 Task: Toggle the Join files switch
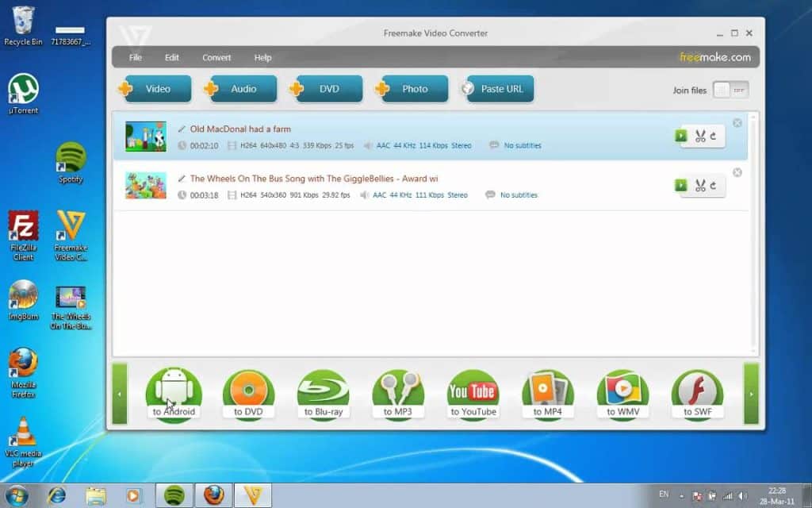click(730, 90)
